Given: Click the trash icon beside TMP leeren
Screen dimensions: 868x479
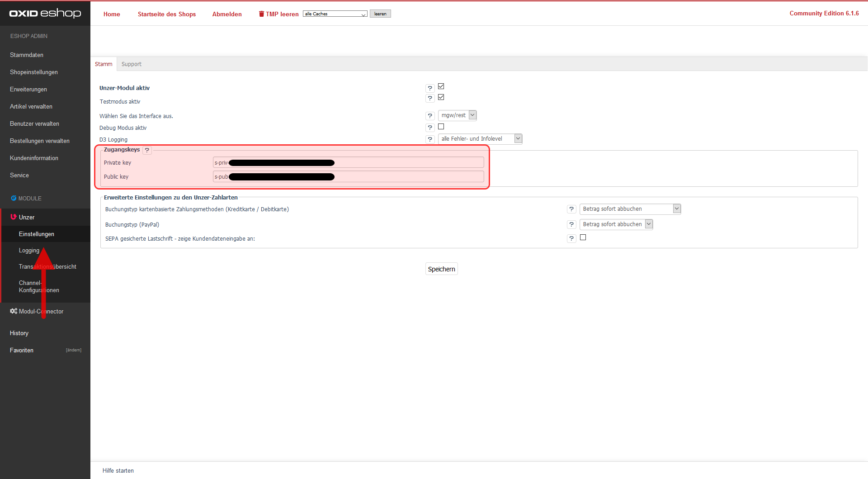Looking at the screenshot, I should tap(261, 14).
